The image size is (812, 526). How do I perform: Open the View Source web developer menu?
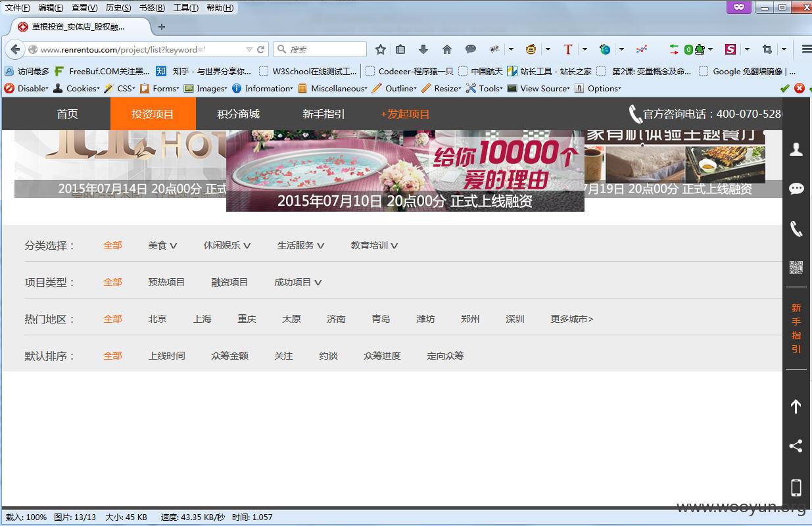[538, 88]
